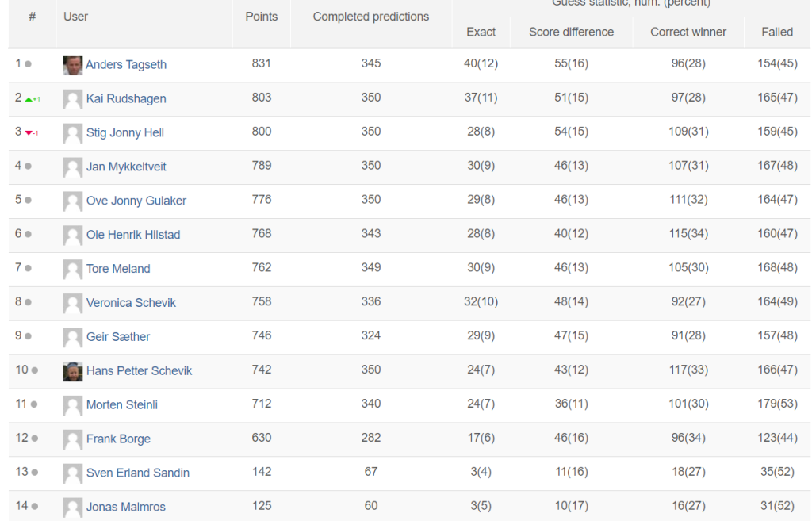Open Sven Erland Sandin's profile link
Image resolution: width=812 pixels, height=521 pixels.
click(138, 473)
